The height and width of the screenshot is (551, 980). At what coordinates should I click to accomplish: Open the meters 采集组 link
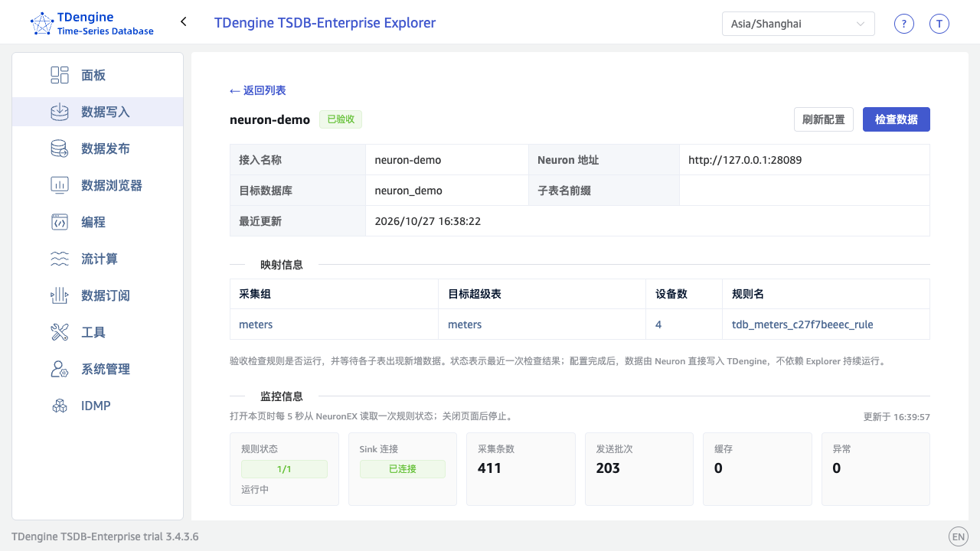pos(256,324)
